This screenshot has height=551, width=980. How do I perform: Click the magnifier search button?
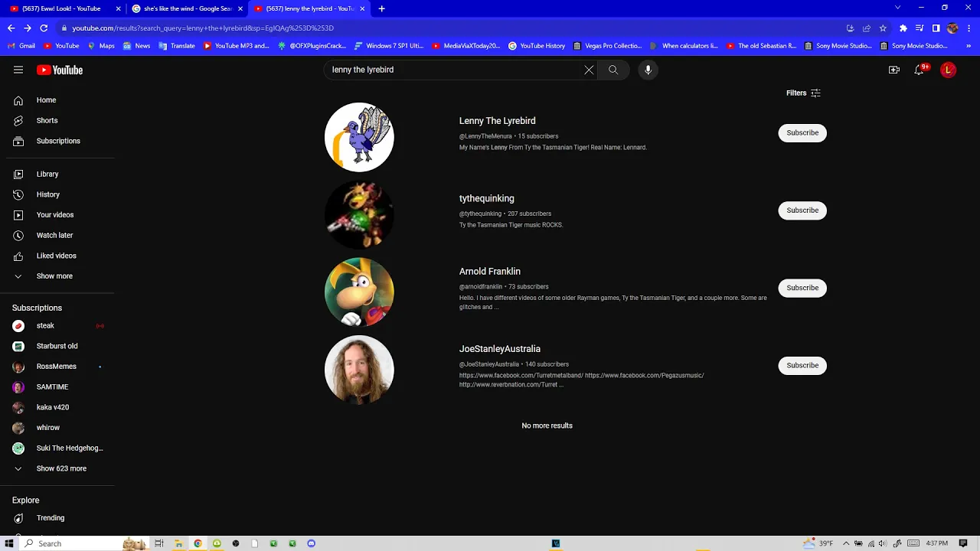[613, 70]
